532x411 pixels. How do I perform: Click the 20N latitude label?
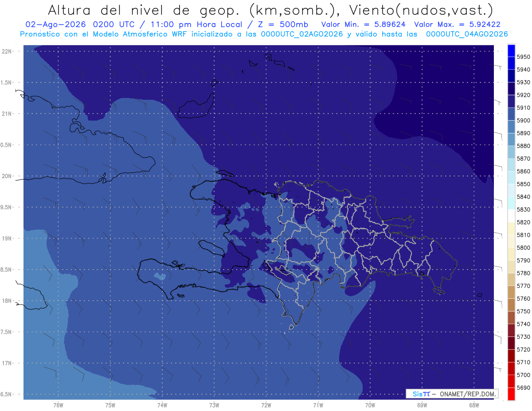pyautogui.click(x=7, y=176)
